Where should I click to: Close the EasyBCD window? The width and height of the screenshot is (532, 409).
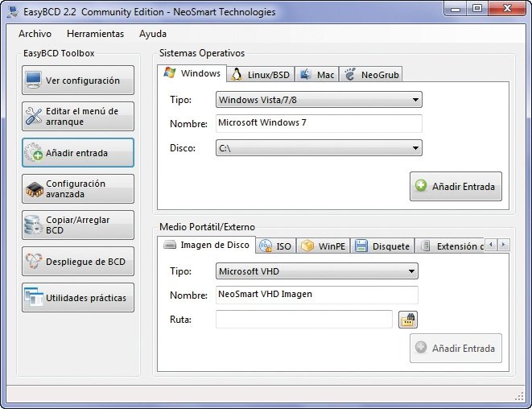[507, 8]
